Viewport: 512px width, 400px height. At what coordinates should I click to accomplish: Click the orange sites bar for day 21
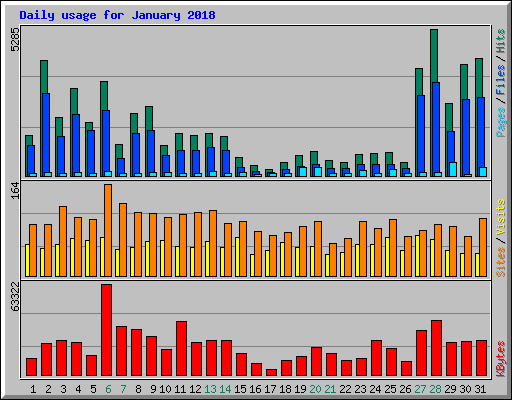point(333,260)
